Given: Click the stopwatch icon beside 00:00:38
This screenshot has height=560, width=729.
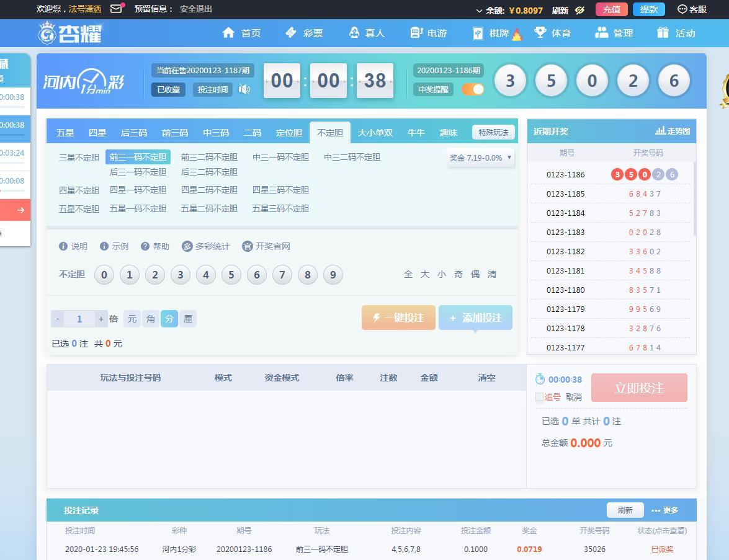Looking at the screenshot, I should pos(540,379).
